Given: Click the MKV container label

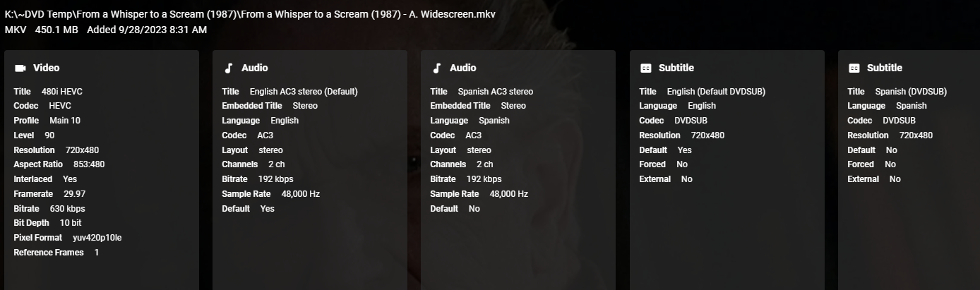Looking at the screenshot, I should [x=15, y=30].
